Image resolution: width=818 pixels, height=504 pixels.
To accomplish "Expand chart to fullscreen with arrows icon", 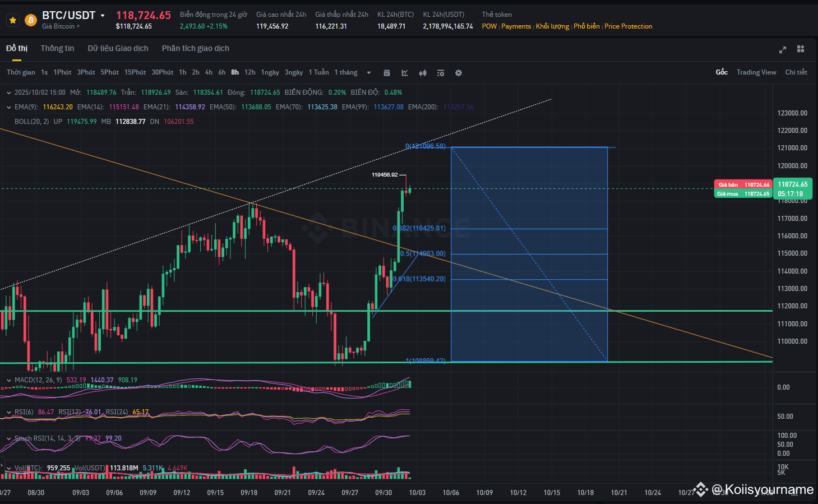I will pyautogui.click(x=783, y=50).
